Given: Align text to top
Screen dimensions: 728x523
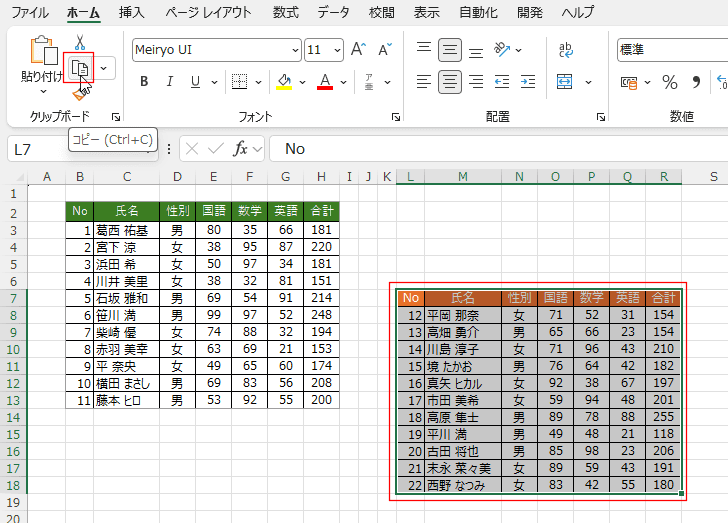Looking at the screenshot, I should click(423, 49).
